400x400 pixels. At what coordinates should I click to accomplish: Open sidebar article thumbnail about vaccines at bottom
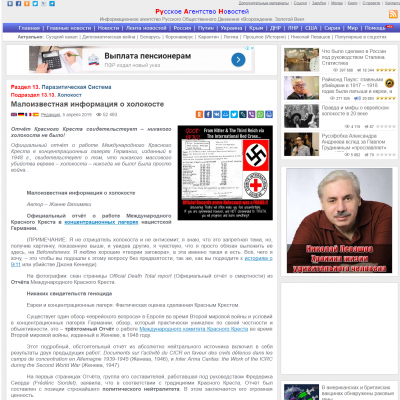tap(301, 392)
